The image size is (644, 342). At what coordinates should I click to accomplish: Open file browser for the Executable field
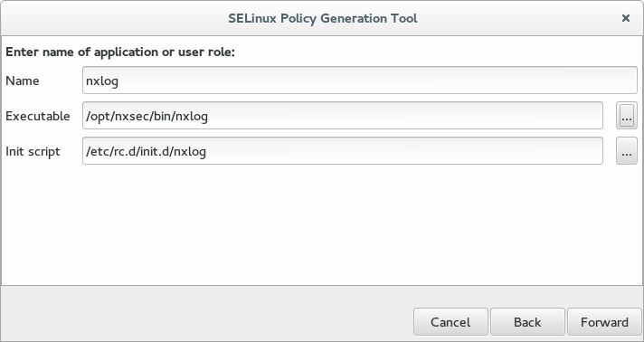pos(626,116)
